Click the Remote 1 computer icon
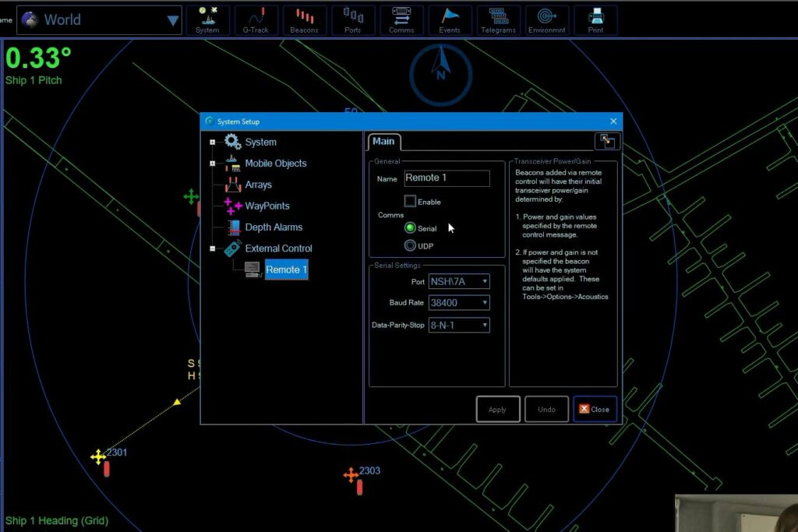 tap(252, 270)
